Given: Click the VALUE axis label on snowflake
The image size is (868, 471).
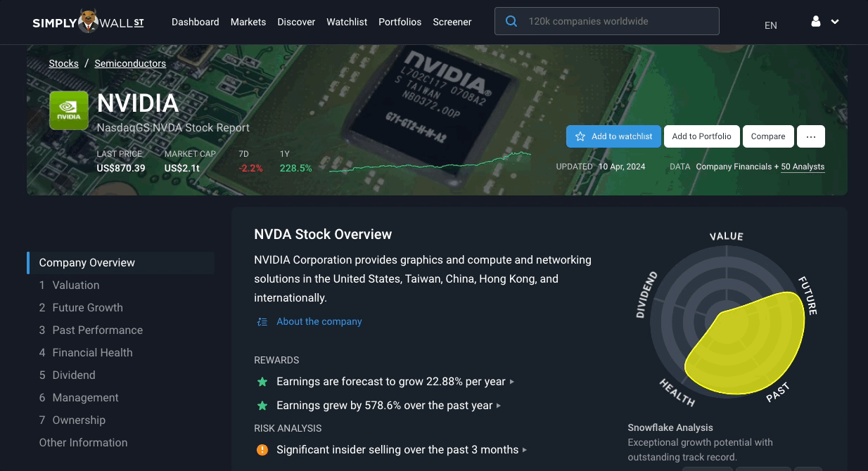Looking at the screenshot, I should [x=727, y=236].
